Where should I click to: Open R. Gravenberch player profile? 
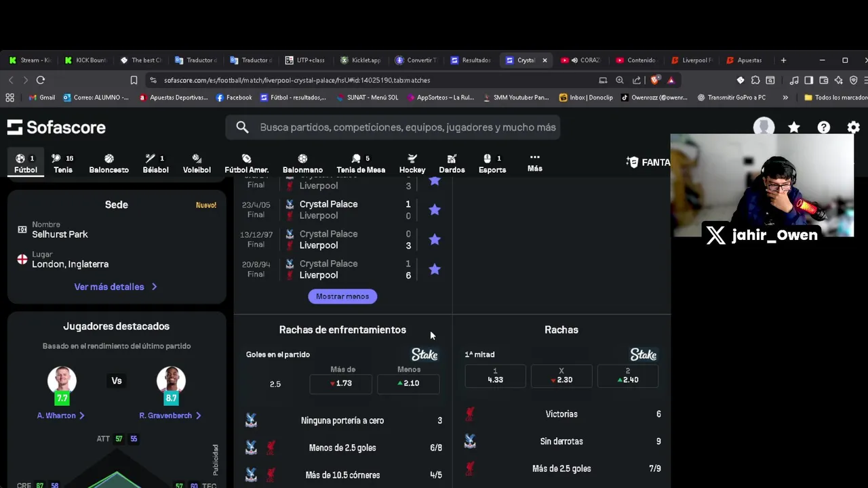point(170,415)
